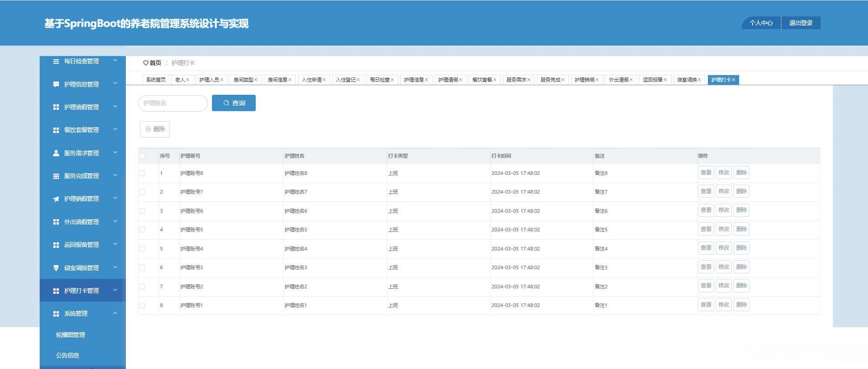Click the 护理信息管理 chat icon in sidebar
This screenshot has height=369, width=868.
click(x=56, y=84)
